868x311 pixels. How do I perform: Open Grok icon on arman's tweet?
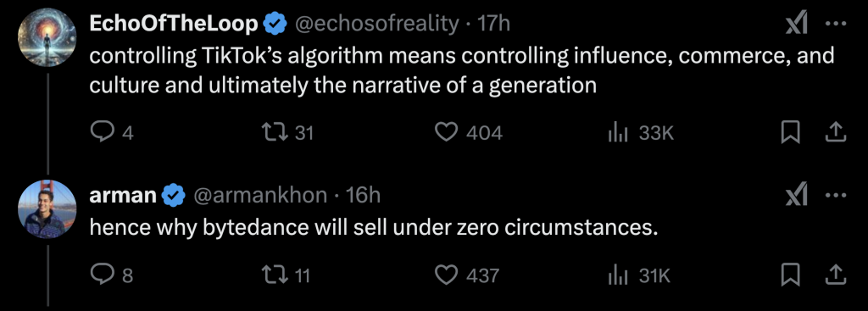tap(797, 196)
